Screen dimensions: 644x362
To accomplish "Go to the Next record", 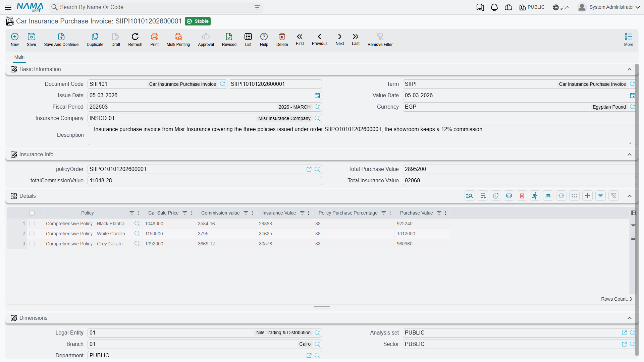I will tap(340, 39).
